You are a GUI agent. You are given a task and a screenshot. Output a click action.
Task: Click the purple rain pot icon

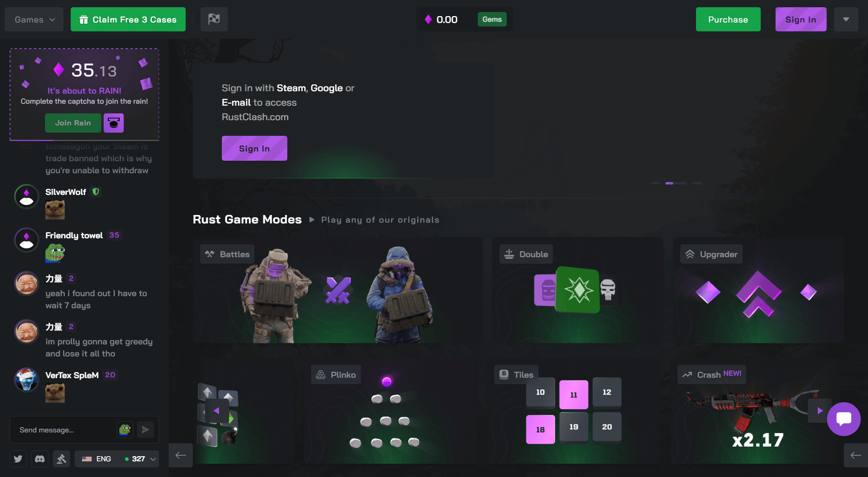tap(114, 123)
